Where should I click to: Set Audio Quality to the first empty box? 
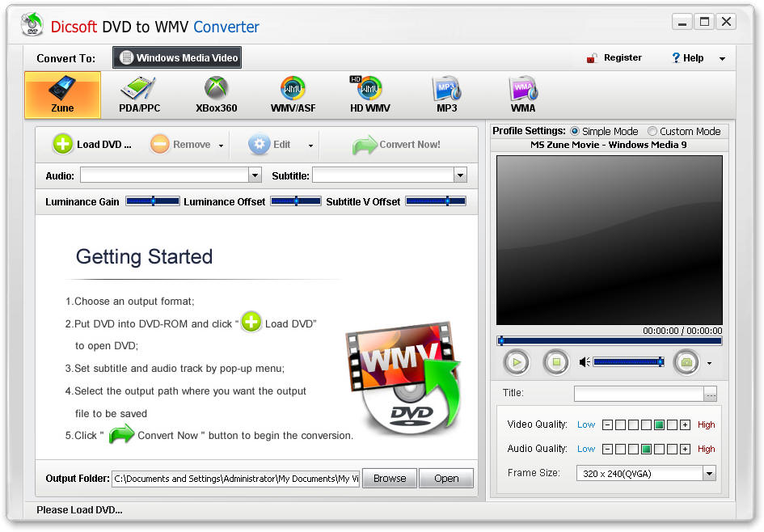tap(620, 450)
